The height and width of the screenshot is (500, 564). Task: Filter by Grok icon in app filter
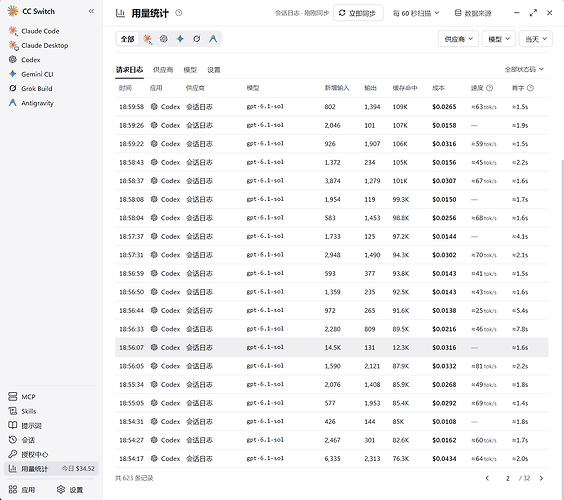pyautogui.click(x=197, y=39)
